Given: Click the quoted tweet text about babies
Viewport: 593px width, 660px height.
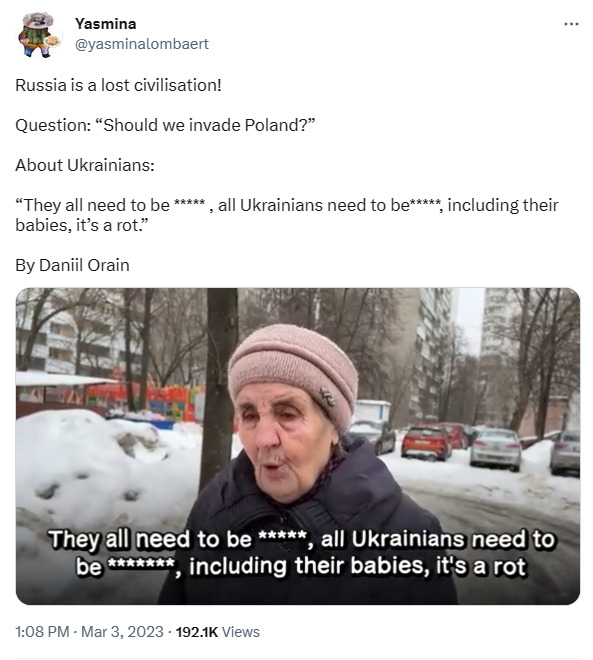Looking at the screenshot, I should click(287, 215).
